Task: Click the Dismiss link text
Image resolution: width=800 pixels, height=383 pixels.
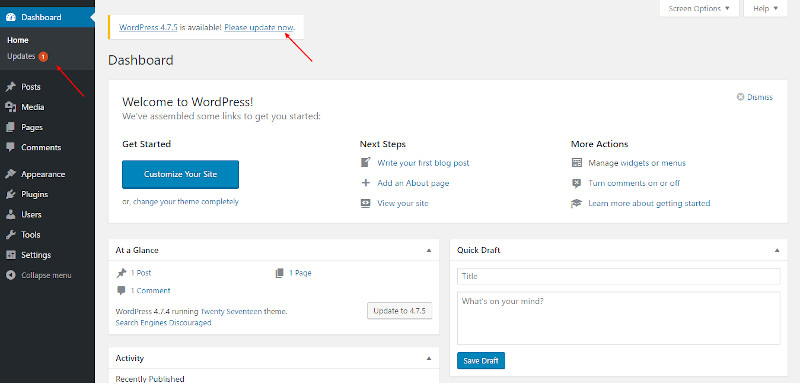Action: [760, 97]
